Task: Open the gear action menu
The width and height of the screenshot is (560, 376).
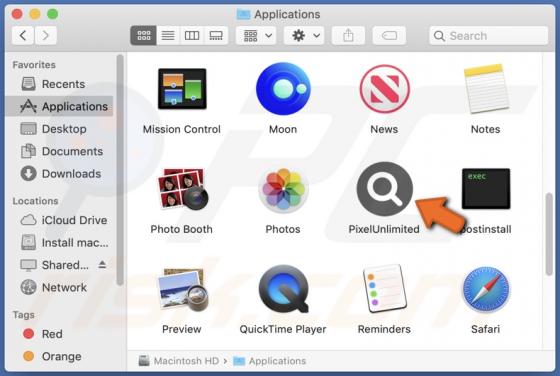Action: click(304, 35)
